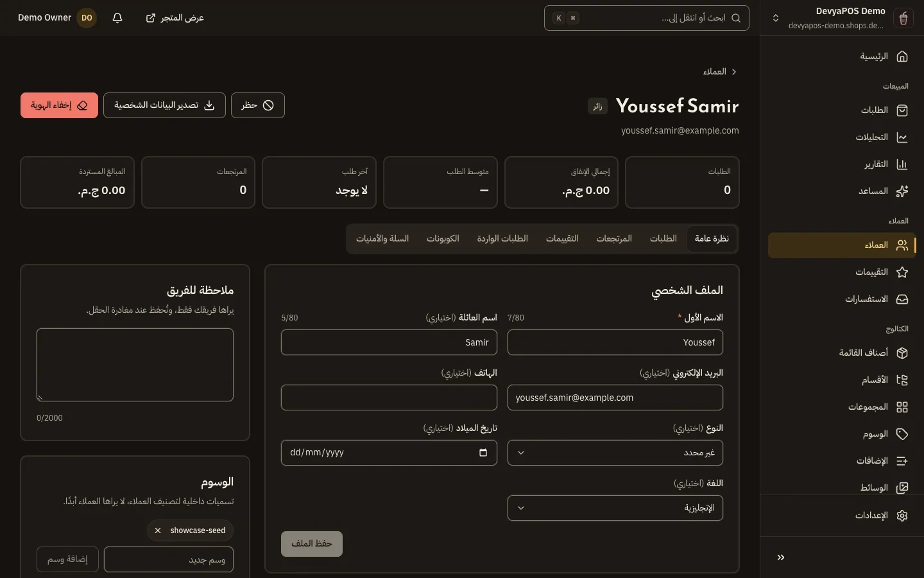Open الوسوم tags sidebar item
Viewport: 924px width, 578px height.
842,434
